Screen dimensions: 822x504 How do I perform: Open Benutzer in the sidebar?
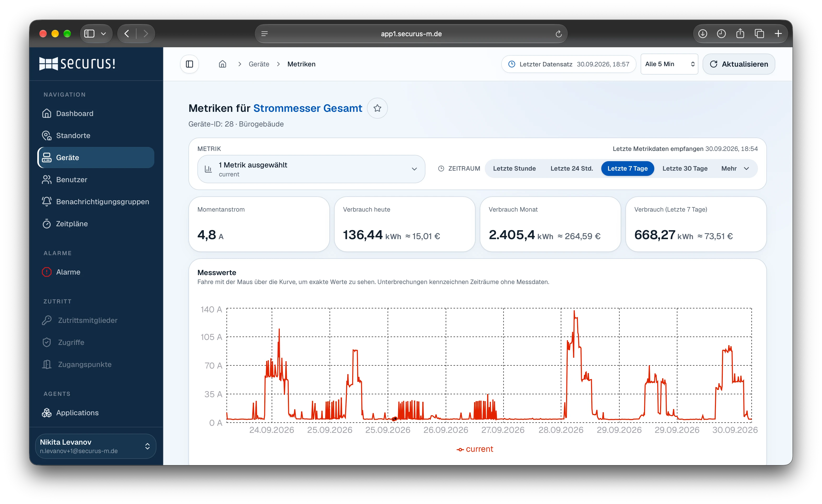96,180
